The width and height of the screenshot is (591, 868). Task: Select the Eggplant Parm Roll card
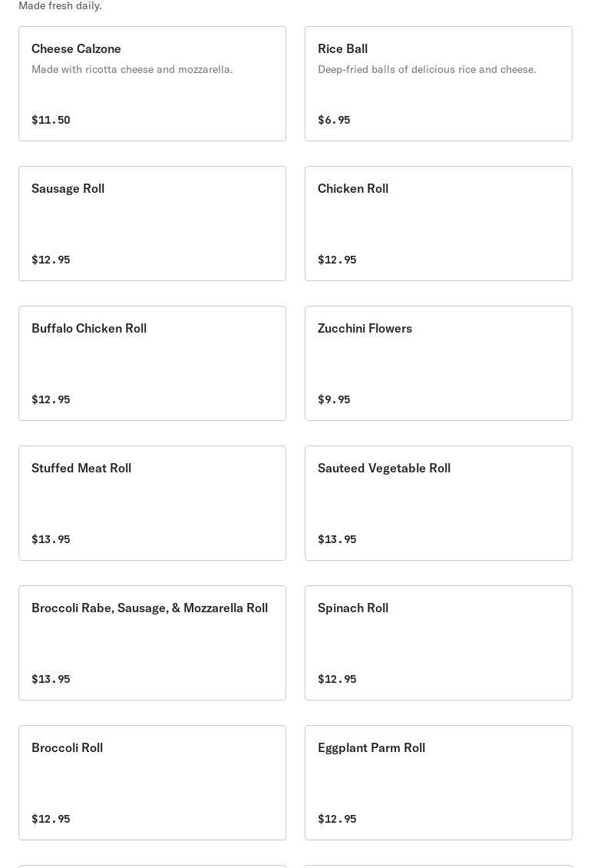pyautogui.click(x=438, y=783)
